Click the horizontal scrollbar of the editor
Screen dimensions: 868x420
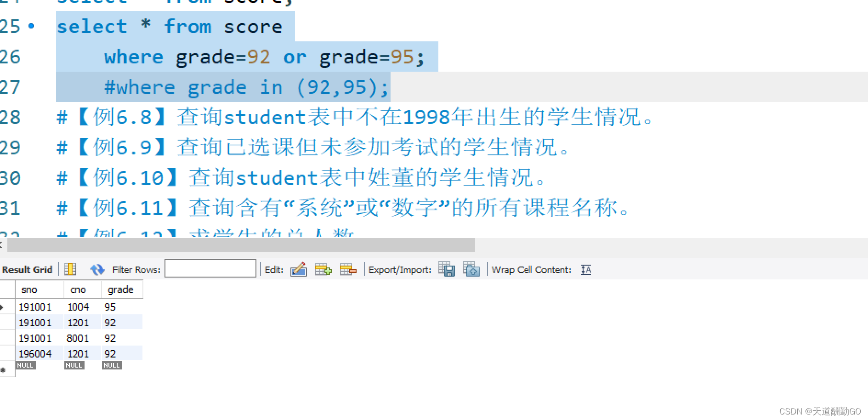241,245
